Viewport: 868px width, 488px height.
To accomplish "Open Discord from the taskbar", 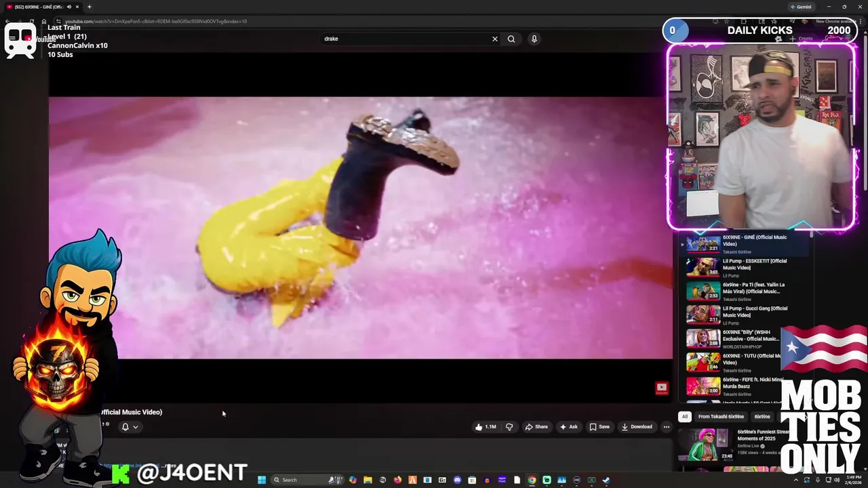I will (x=458, y=480).
